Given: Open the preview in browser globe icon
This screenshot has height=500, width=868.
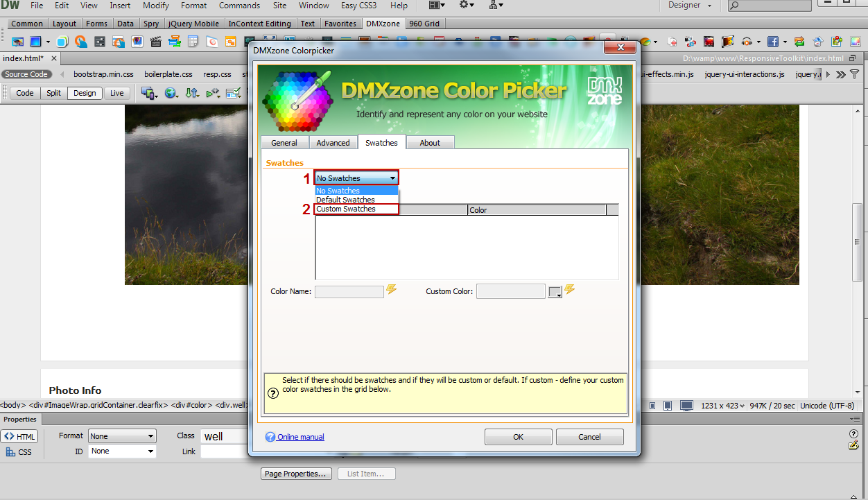Looking at the screenshot, I should point(171,93).
